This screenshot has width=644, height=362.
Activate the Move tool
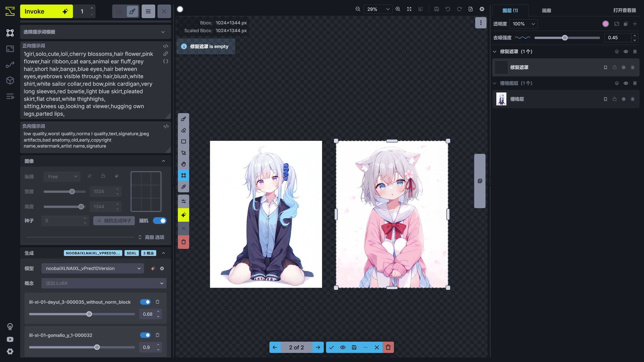[183, 153]
